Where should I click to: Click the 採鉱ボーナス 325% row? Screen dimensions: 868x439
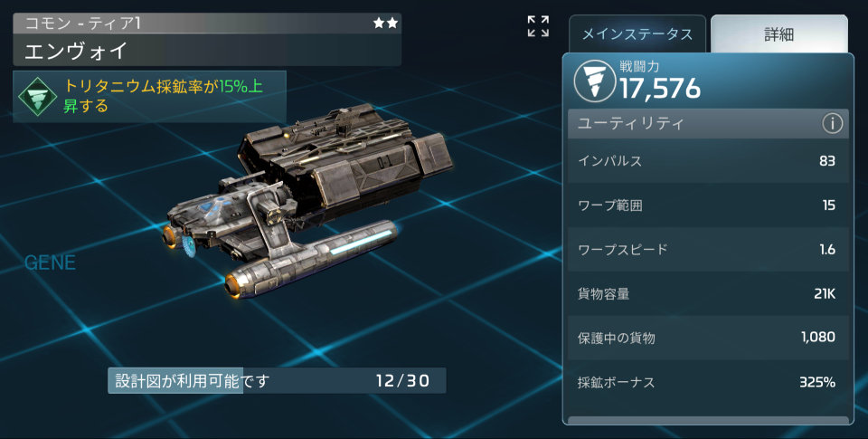708,382
